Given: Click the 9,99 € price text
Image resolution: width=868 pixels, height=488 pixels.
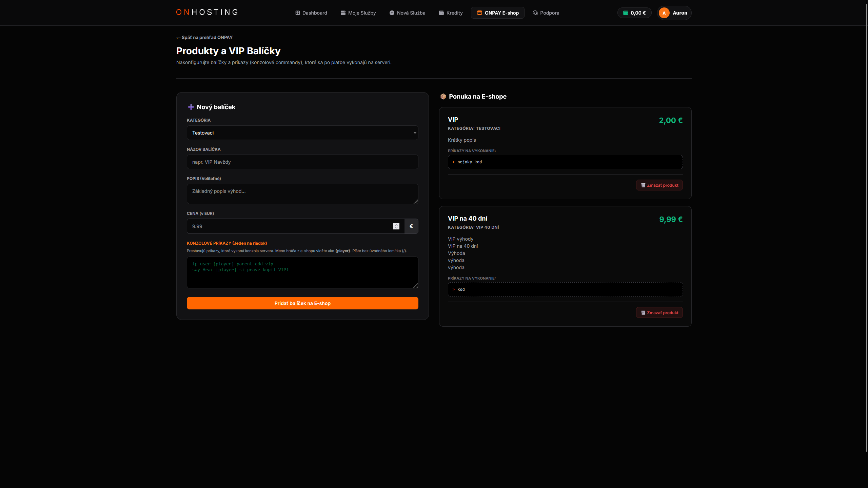Looking at the screenshot, I should click(671, 219).
